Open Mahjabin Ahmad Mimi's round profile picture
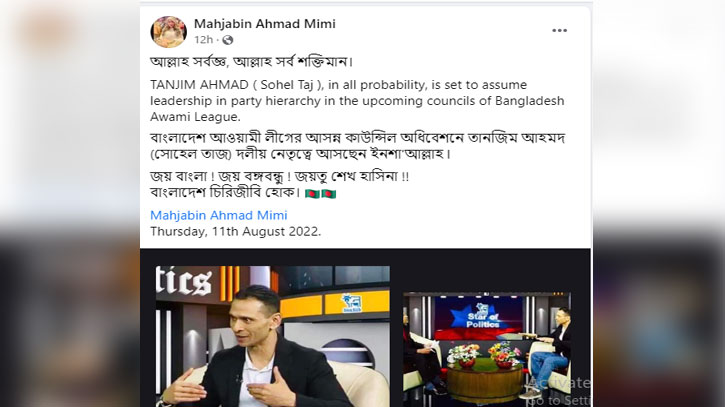 [x=168, y=31]
